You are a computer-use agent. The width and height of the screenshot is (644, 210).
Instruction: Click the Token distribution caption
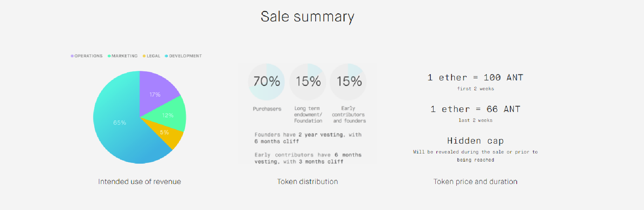(308, 182)
